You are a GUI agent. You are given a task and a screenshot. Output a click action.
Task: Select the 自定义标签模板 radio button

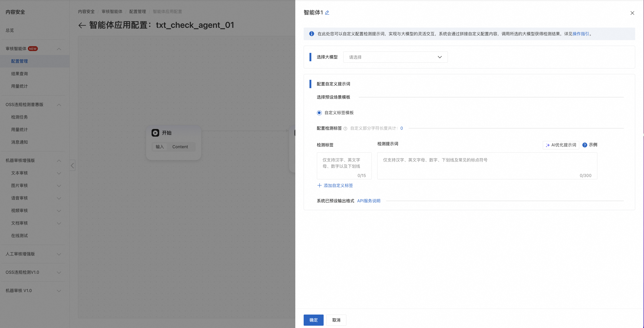[319, 113]
